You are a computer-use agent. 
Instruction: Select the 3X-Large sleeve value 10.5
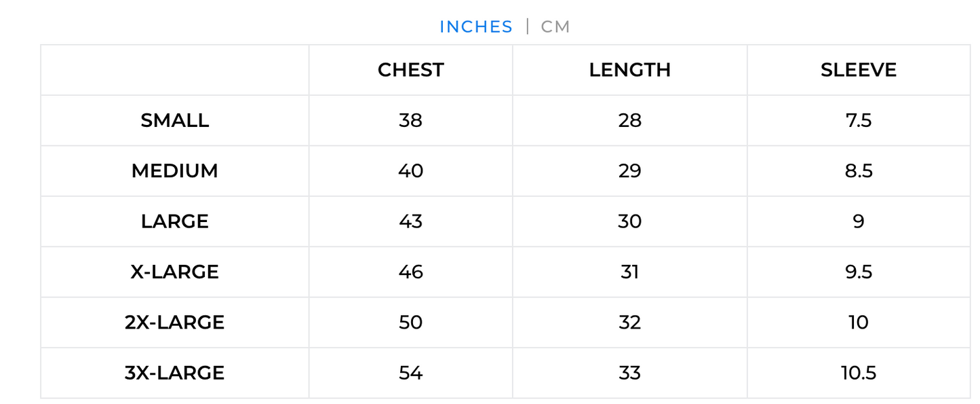[x=859, y=373]
